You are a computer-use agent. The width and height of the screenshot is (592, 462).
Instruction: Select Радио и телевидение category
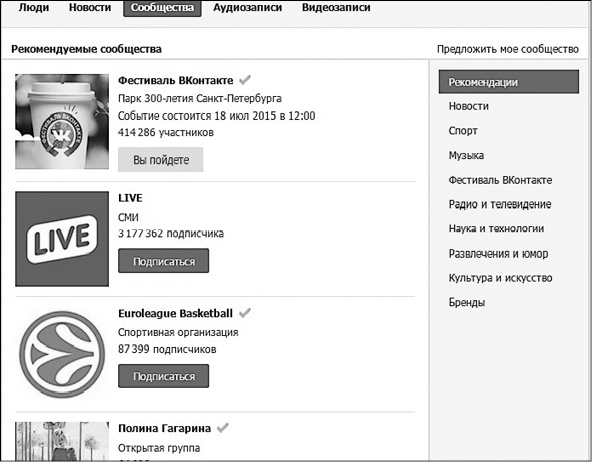click(x=500, y=205)
